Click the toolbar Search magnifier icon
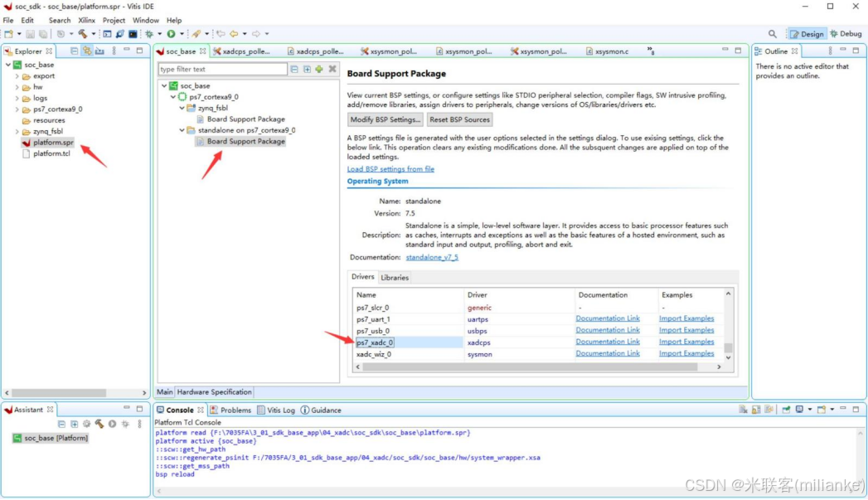Viewport: 868px width, 500px height. click(772, 34)
